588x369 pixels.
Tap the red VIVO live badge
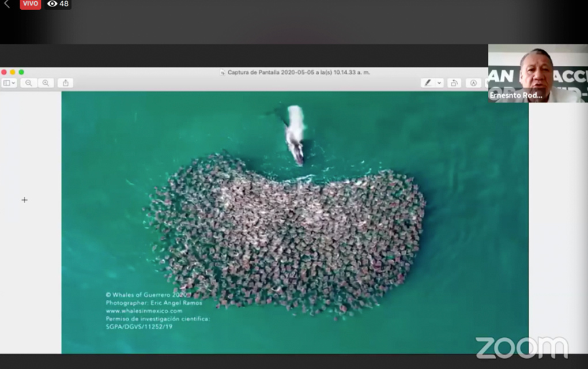31,4
